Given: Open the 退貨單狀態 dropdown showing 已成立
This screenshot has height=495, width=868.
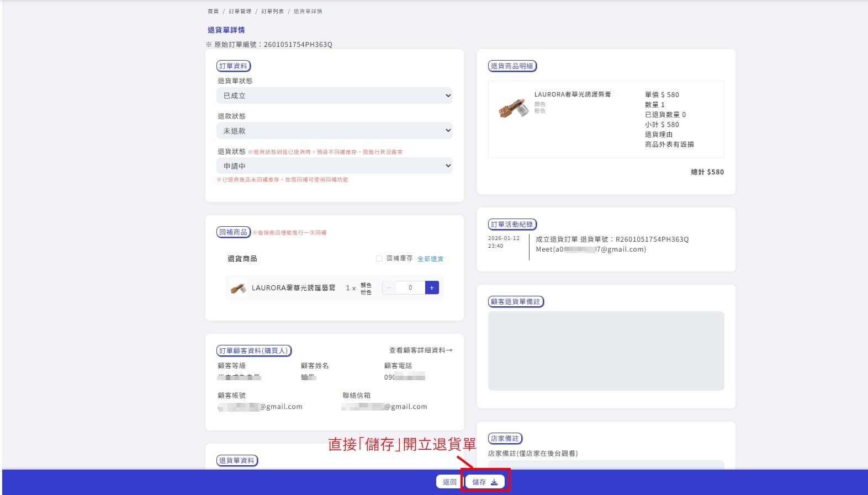Looking at the screenshot, I should pyautogui.click(x=335, y=95).
